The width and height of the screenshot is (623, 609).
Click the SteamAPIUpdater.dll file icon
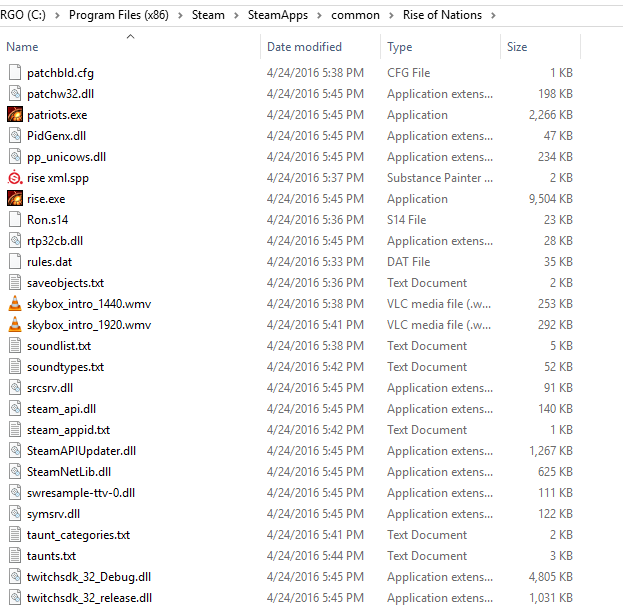(x=15, y=451)
